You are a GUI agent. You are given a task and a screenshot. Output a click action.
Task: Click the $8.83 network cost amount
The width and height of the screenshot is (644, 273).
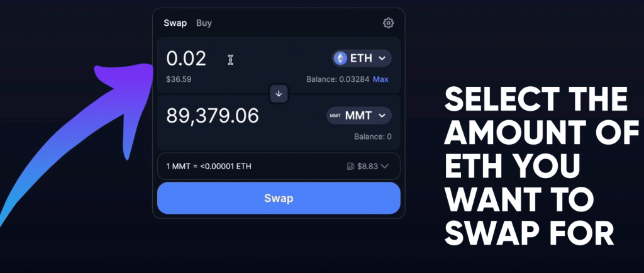[367, 166]
